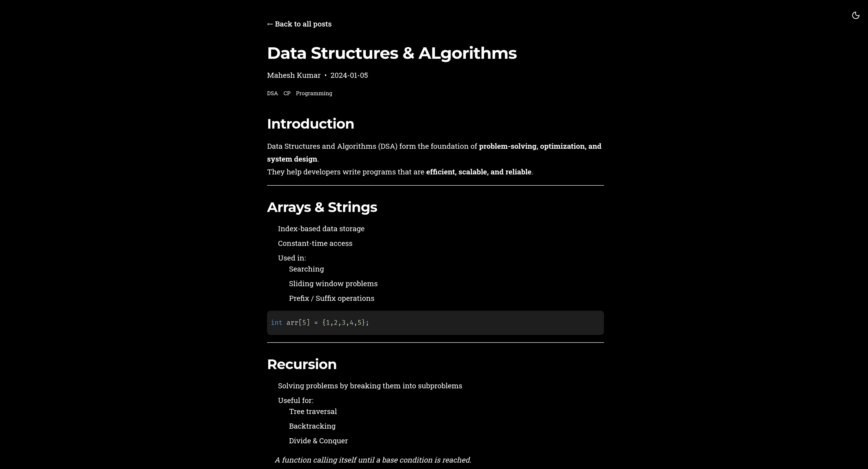Go back to all posts

coord(299,24)
